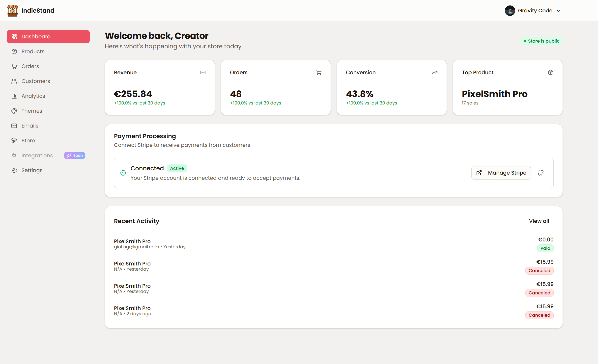Click the disconnect Stripe link icon
Screen dimensions: 598x364
coord(541,173)
